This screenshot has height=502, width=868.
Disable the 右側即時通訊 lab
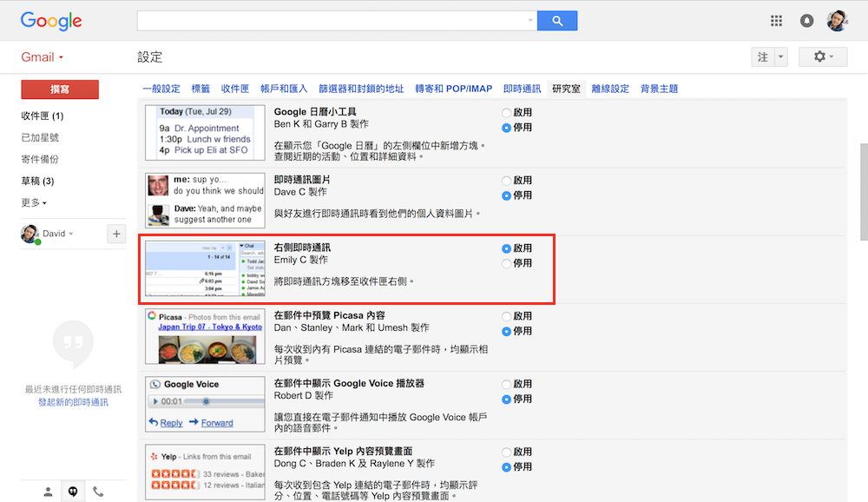(x=506, y=263)
